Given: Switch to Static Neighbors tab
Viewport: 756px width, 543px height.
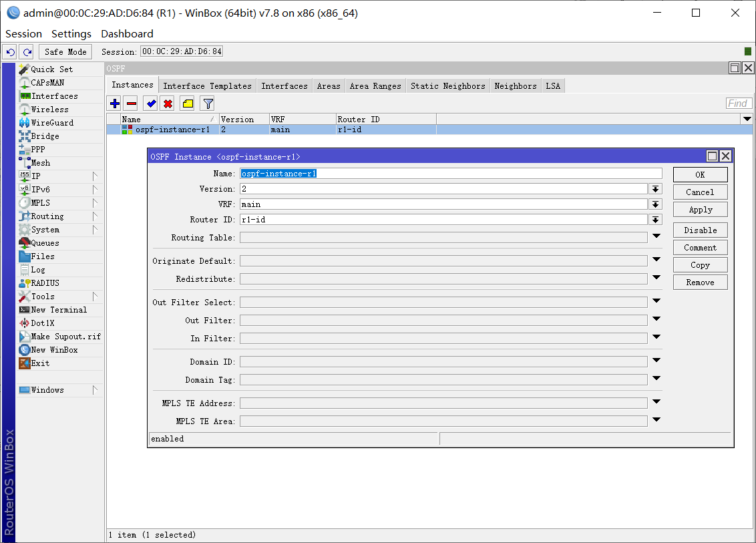Looking at the screenshot, I should 448,86.
